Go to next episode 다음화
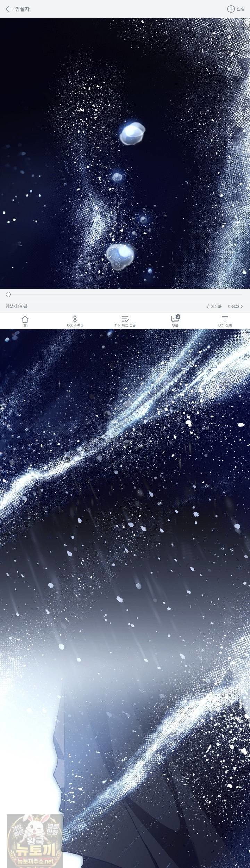The width and height of the screenshot is (250, 868). 235,307
